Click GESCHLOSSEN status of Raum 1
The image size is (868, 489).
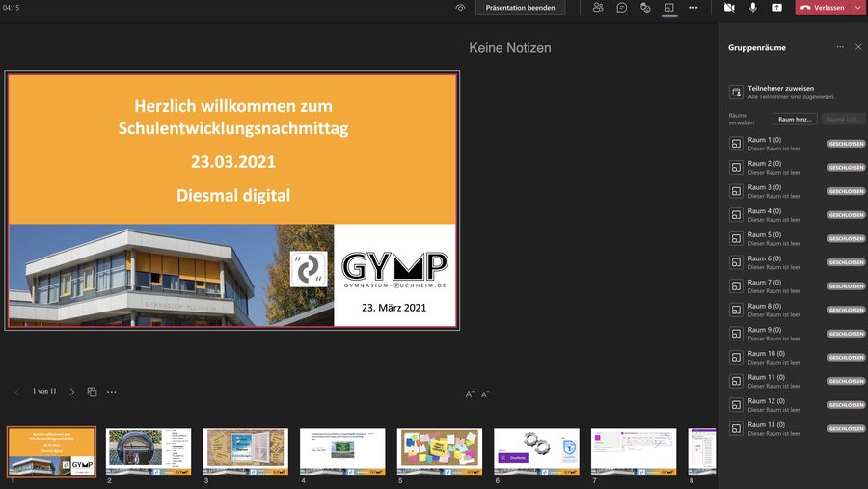[x=846, y=144]
